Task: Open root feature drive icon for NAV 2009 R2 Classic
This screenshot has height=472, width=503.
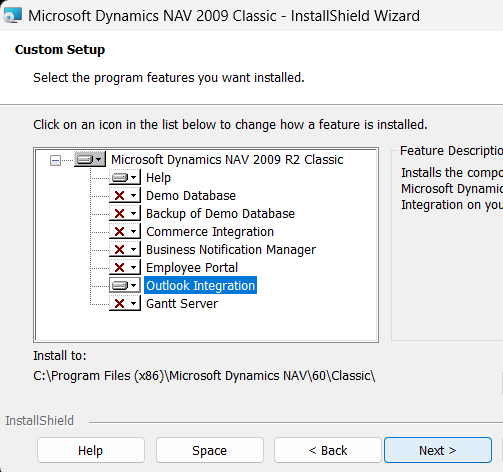Action: [x=90, y=160]
